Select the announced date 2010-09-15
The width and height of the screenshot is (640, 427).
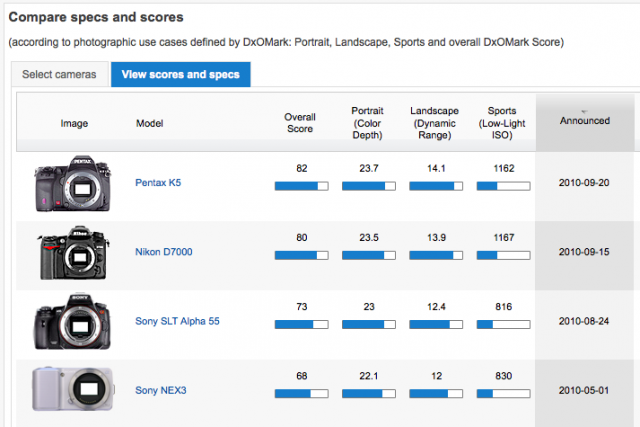[x=584, y=252]
